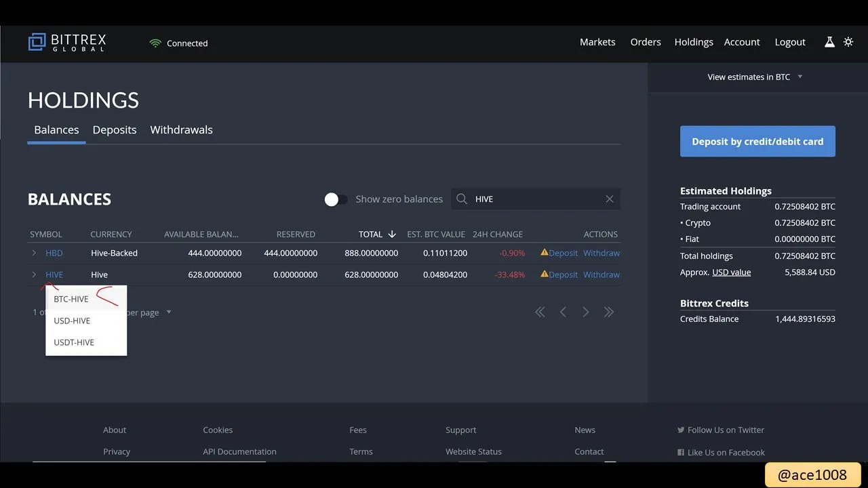Viewport: 868px width, 488px height.
Task: Go to next page arrow
Action: click(x=586, y=312)
